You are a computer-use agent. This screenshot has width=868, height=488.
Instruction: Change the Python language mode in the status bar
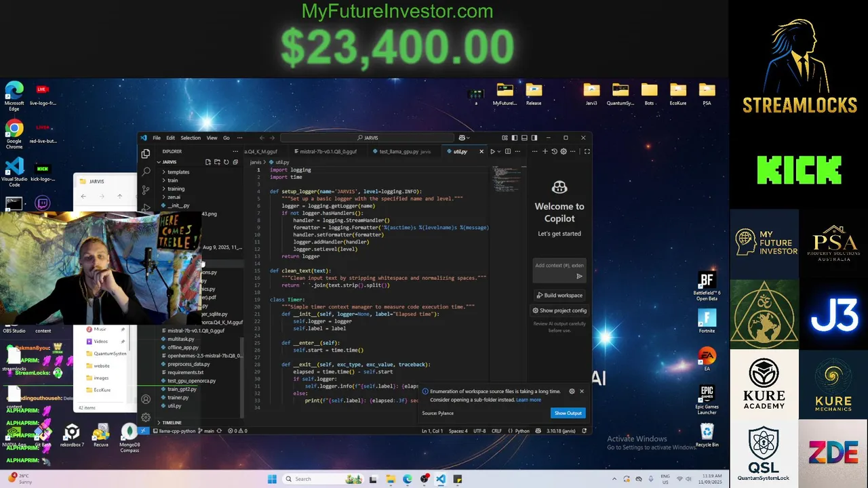[521, 430]
